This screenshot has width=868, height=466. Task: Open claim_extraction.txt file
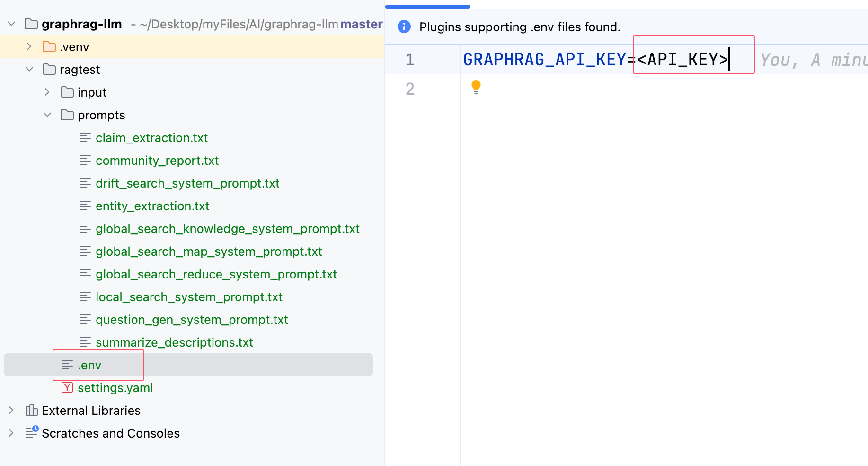pos(151,138)
